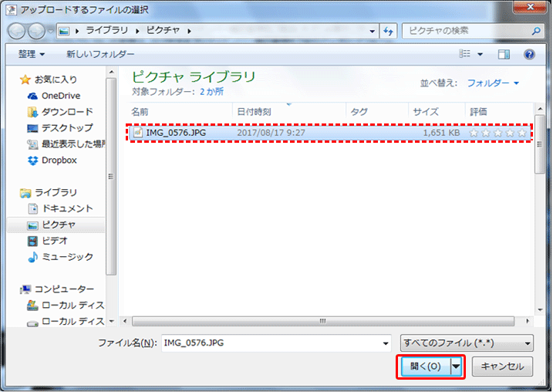Viewport: 553px width, 392px height.
Task: Click the 1,651 KB size cell
Action: click(441, 133)
